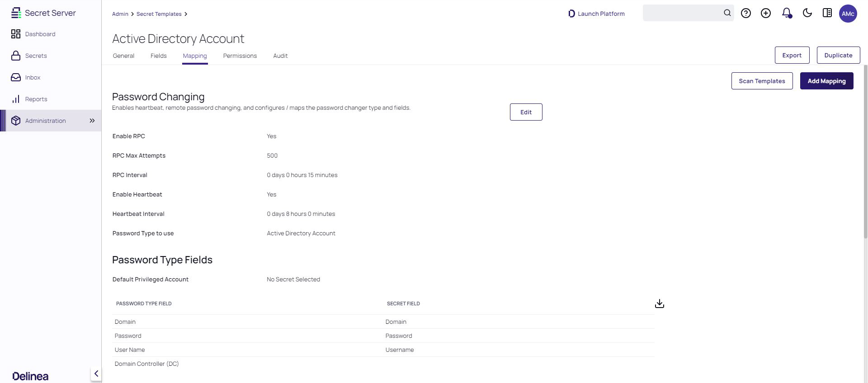Switch to the Fields tab
Image resolution: width=868 pixels, height=383 pixels.
[x=158, y=56]
